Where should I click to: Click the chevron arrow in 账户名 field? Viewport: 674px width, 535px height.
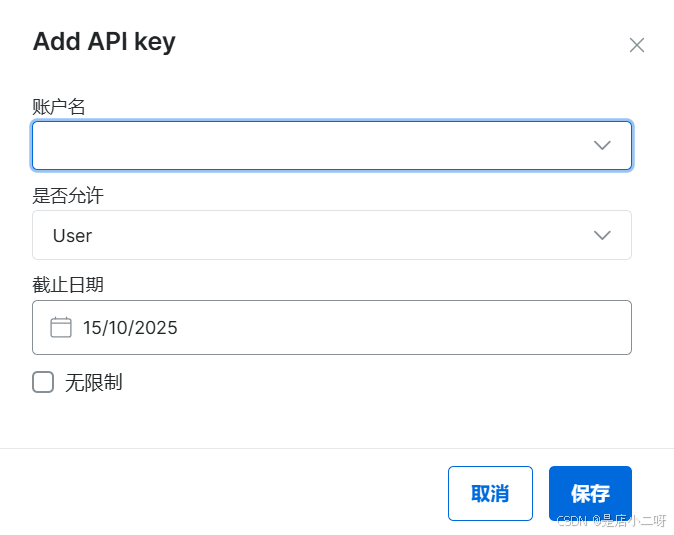click(x=602, y=145)
